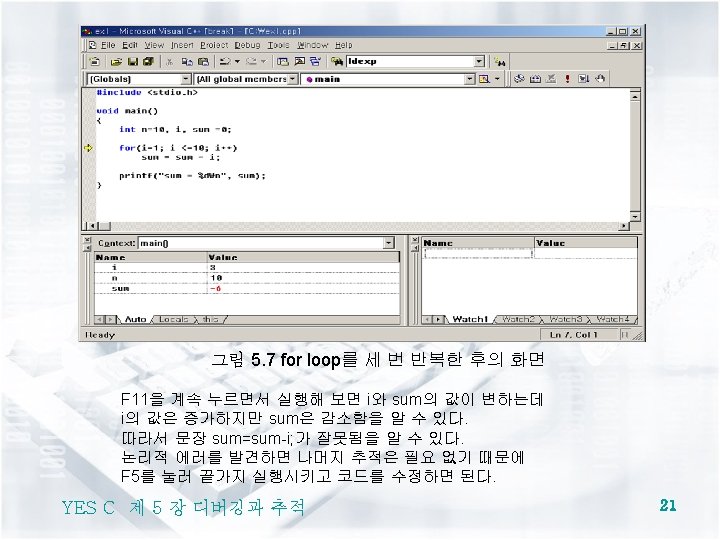Switch to the Auto tab
720x540 pixels.
click(135, 319)
